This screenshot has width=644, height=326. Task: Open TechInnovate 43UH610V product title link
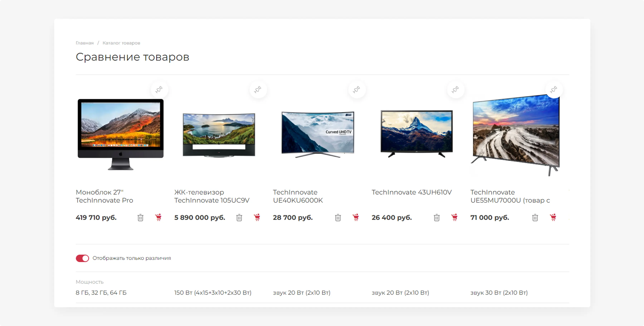coord(411,192)
